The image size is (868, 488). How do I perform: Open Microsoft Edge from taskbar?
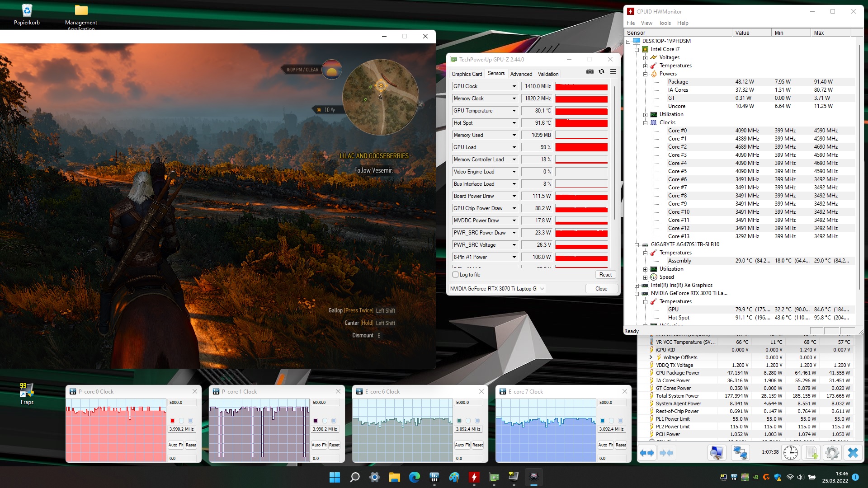[414, 477]
